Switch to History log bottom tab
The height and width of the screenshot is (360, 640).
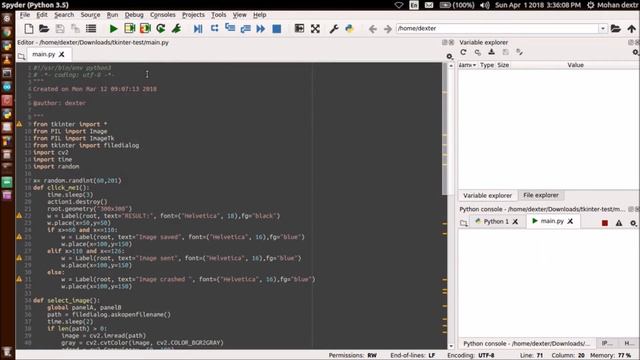tap(629, 343)
